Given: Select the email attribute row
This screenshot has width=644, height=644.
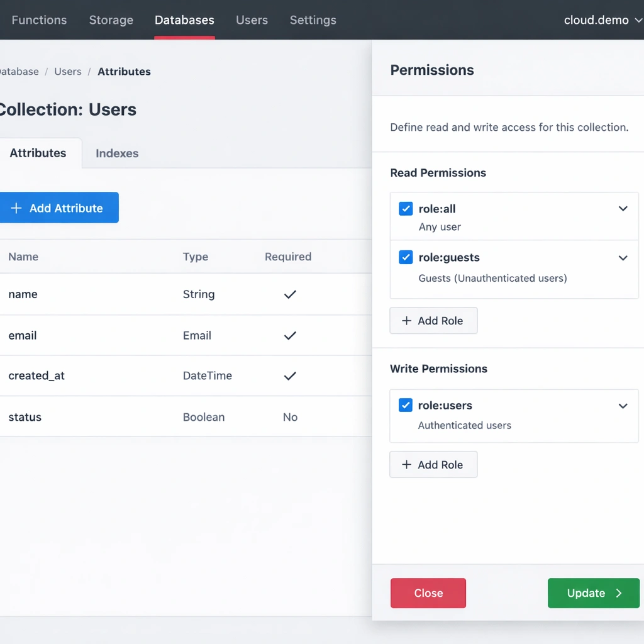Looking at the screenshot, I should click(x=23, y=335).
